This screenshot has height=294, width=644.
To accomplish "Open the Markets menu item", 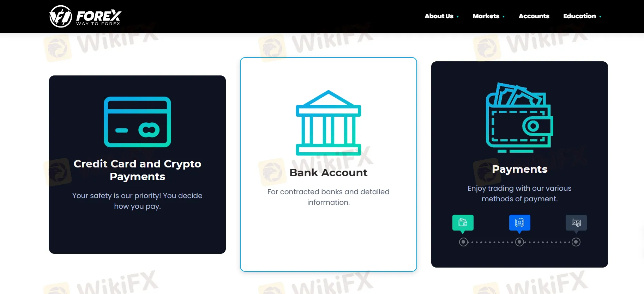I will coord(486,16).
